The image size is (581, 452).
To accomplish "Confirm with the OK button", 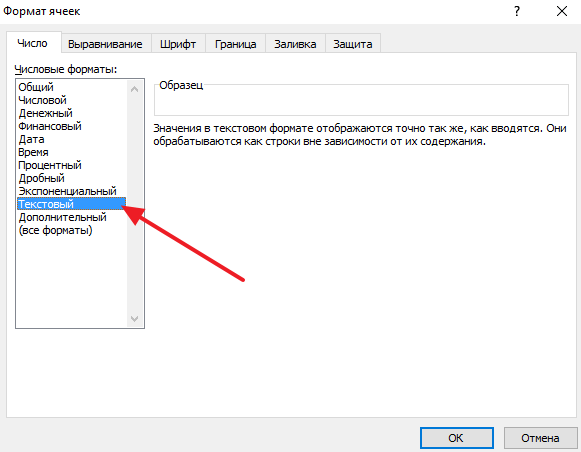I will (x=456, y=438).
